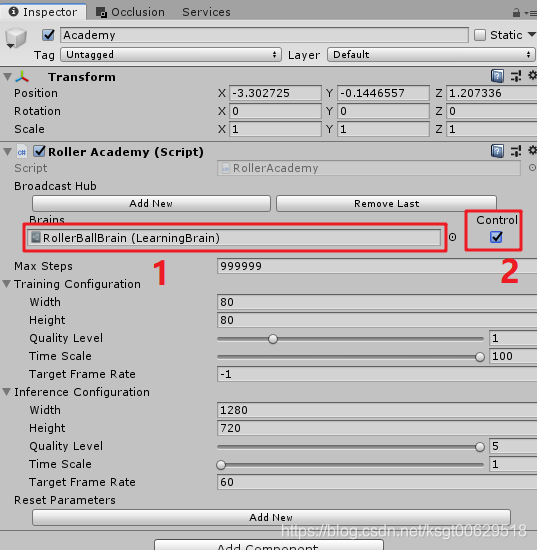The height and width of the screenshot is (550, 537).
Task: Disable the Roller Academy script component checkbox
Action: (39, 151)
